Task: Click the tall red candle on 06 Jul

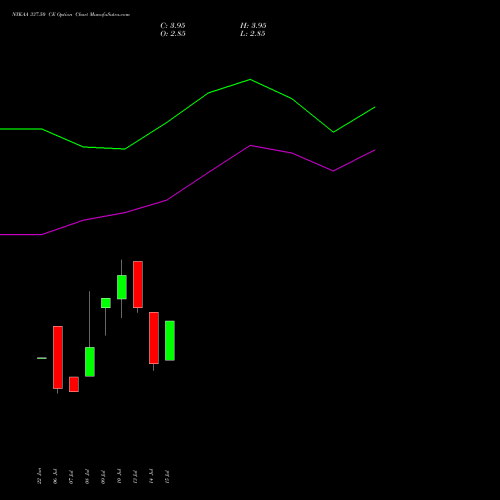Action: point(58,357)
